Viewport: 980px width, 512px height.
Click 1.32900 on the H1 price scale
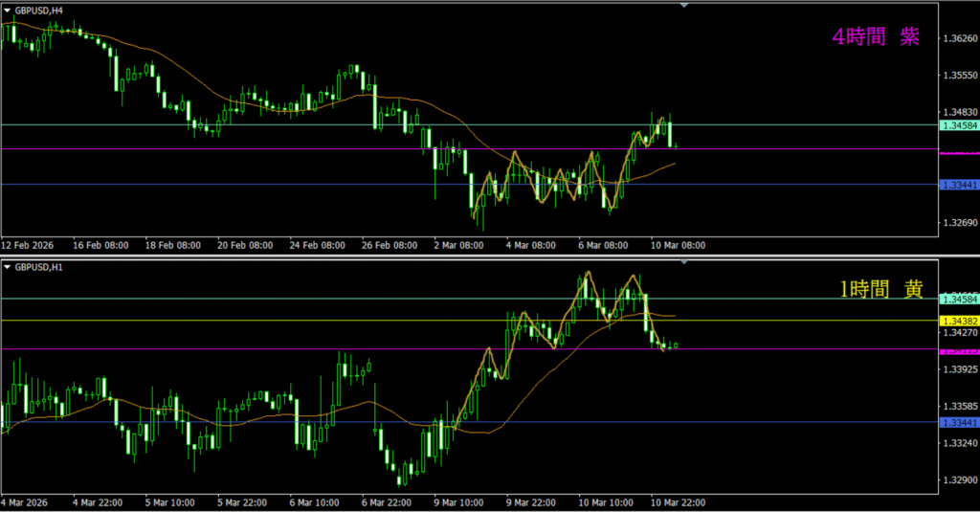[x=958, y=481]
